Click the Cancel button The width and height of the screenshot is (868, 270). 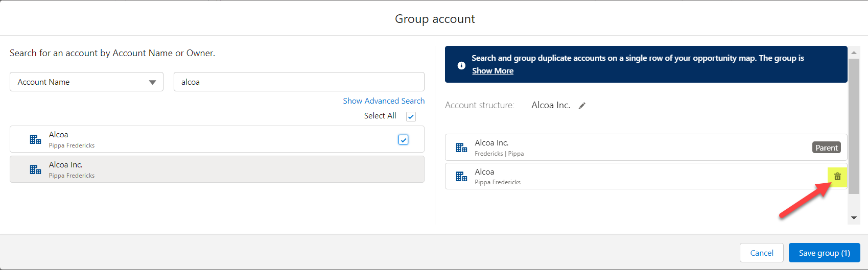pyautogui.click(x=761, y=253)
